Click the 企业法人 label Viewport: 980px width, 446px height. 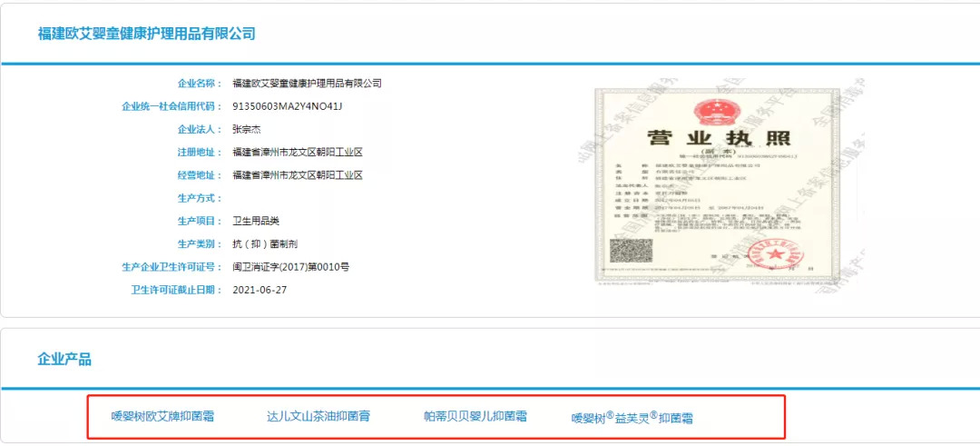(200, 130)
